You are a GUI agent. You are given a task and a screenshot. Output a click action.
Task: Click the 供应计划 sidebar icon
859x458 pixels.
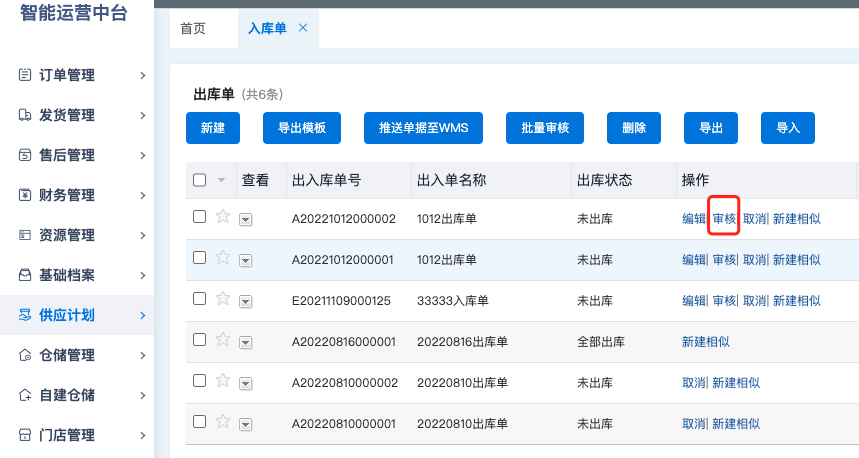click(25, 315)
